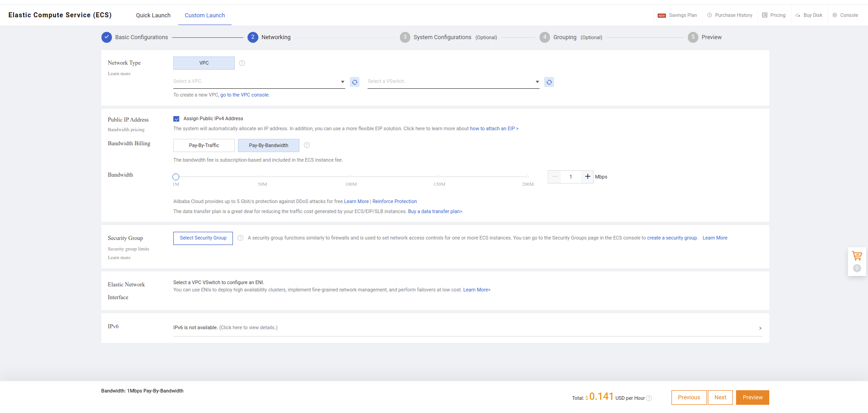Open the Bandwidth pricing link

coord(126,130)
